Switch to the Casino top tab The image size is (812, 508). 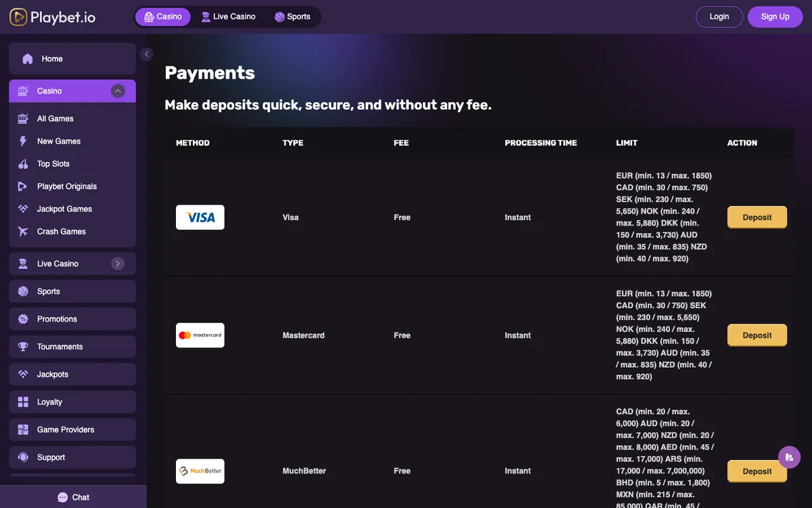click(163, 17)
